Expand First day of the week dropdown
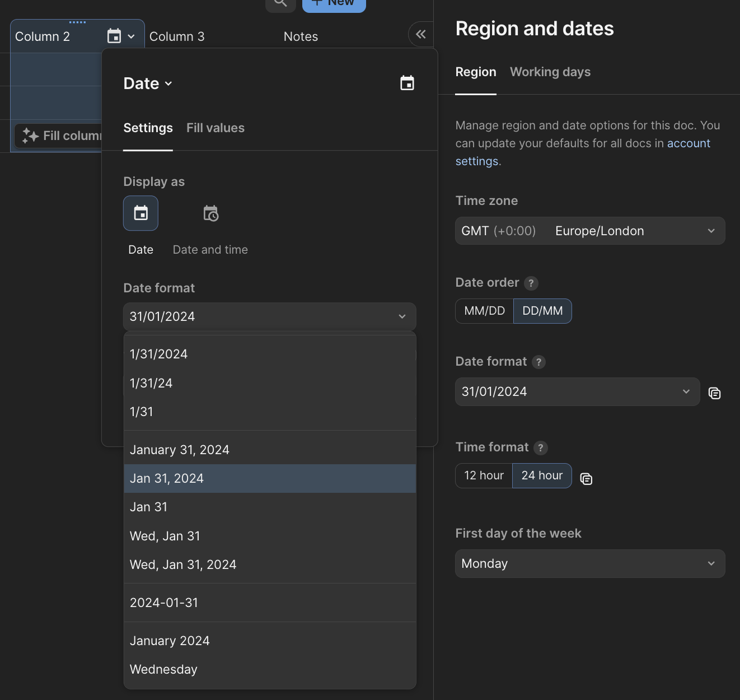The height and width of the screenshot is (700, 740). 589,564
